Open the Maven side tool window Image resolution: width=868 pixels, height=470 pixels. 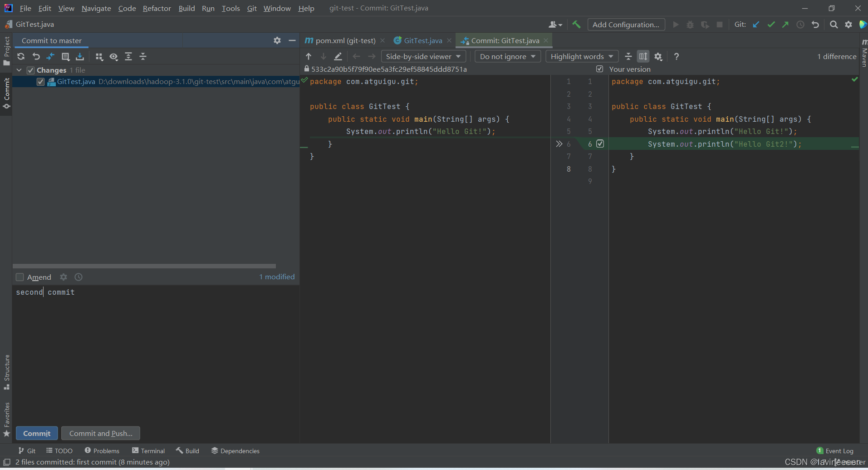pyautogui.click(x=864, y=53)
